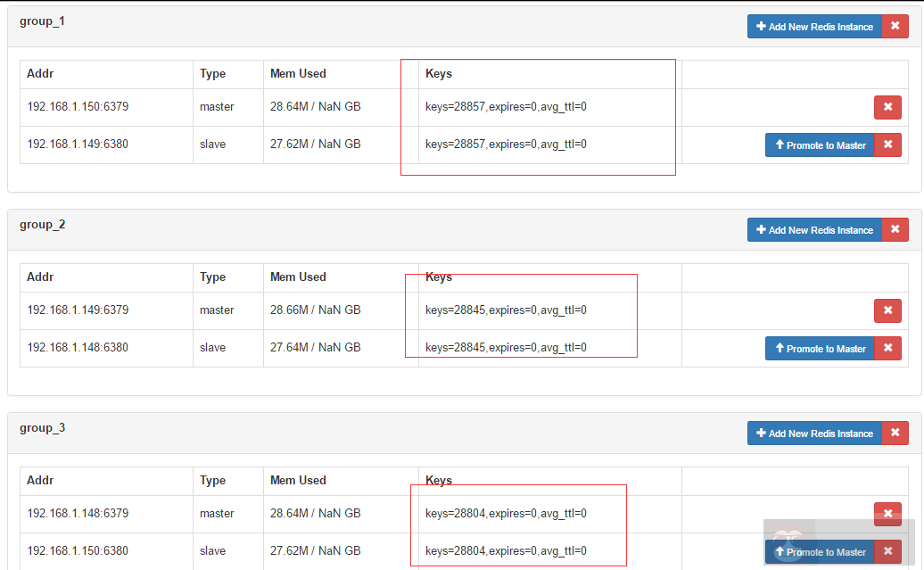This screenshot has height=570, width=924.
Task: Remove master server 192.168.1.149:6379
Action: point(887,310)
